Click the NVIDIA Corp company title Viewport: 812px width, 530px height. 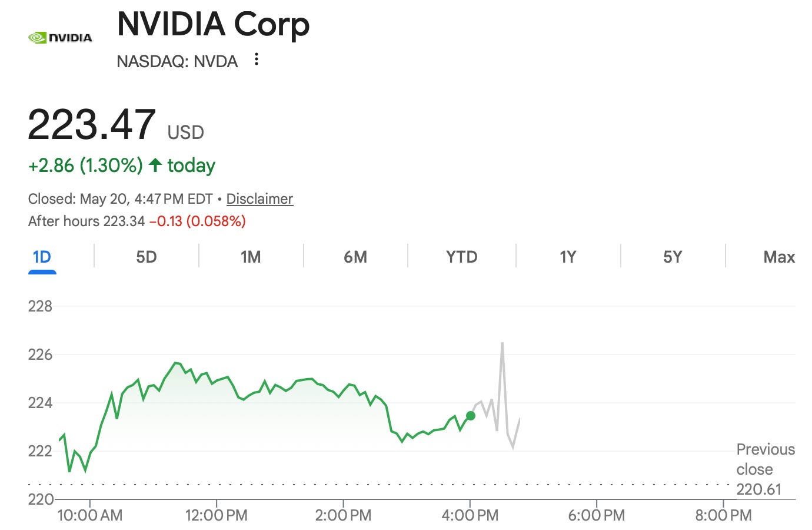tap(213, 24)
